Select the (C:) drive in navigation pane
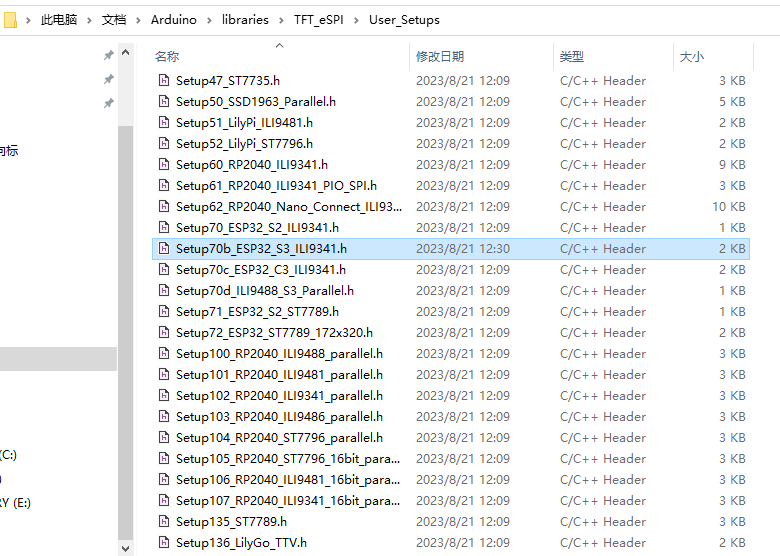This screenshot has height=556, width=780. [x=8, y=455]
